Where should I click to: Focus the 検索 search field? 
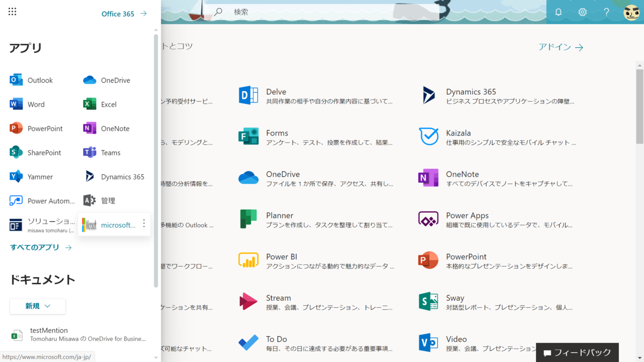[326, 12]
